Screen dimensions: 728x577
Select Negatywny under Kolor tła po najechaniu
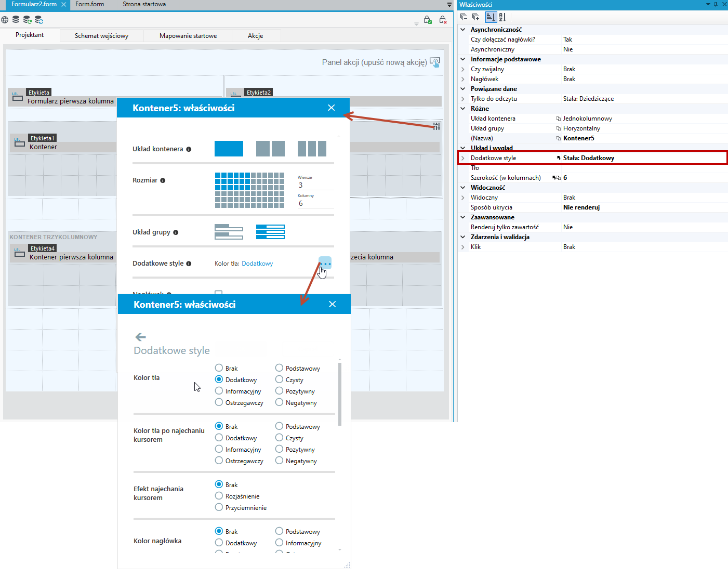point(279,461)
